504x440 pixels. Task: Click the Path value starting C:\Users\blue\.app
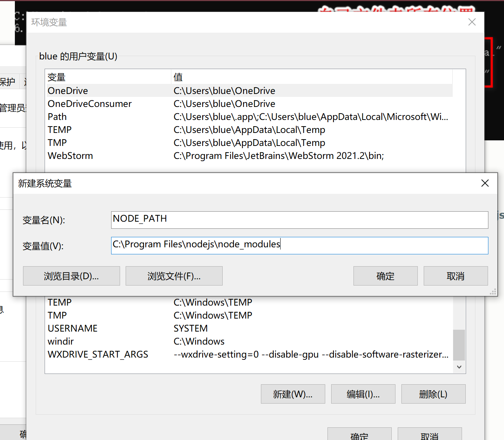click(311, 117)
